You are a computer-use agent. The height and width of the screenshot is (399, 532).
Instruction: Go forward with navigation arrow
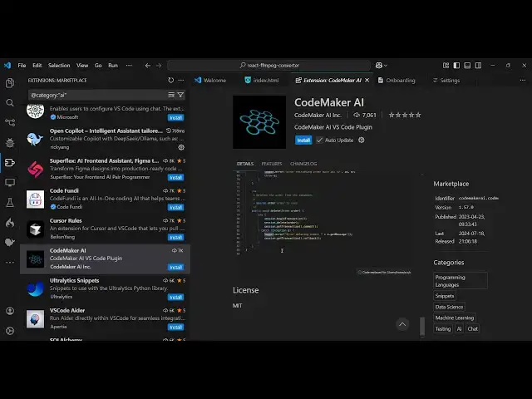(159, 66)
